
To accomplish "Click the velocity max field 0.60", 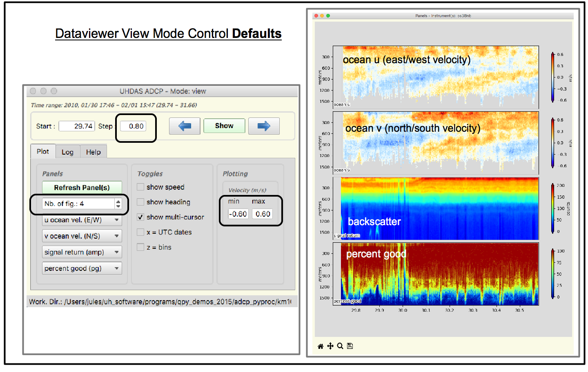I will point(263,214).
